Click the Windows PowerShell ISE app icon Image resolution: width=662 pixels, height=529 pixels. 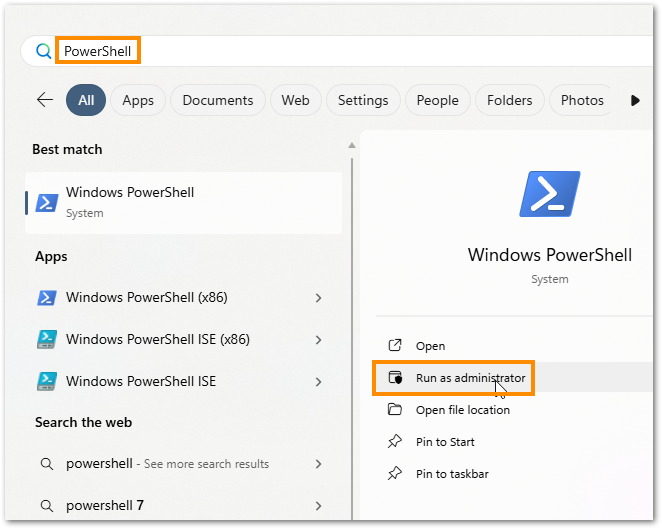pos(46,381)
